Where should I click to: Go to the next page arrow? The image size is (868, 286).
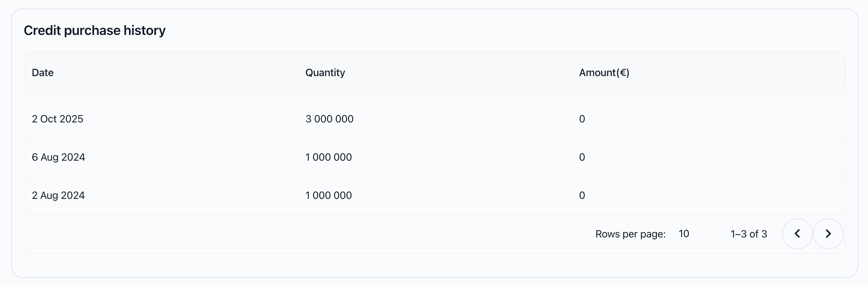click(828, 234)
